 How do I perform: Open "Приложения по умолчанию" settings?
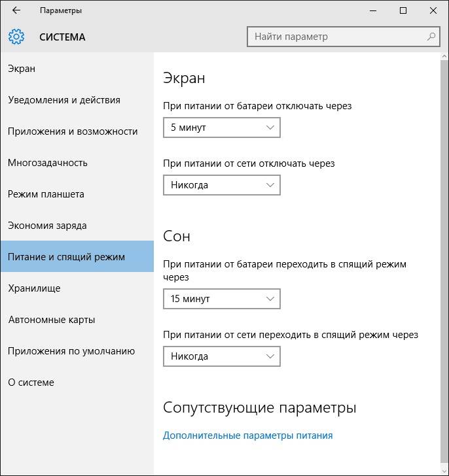pyautogui.click(x=71, y=351)
